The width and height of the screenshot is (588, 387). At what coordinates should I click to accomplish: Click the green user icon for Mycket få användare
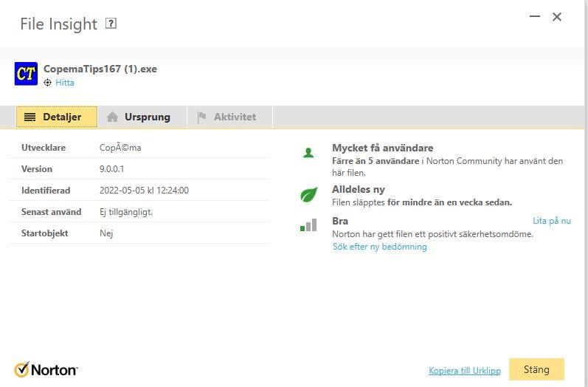pyautogui.click(x=308, y=153)
